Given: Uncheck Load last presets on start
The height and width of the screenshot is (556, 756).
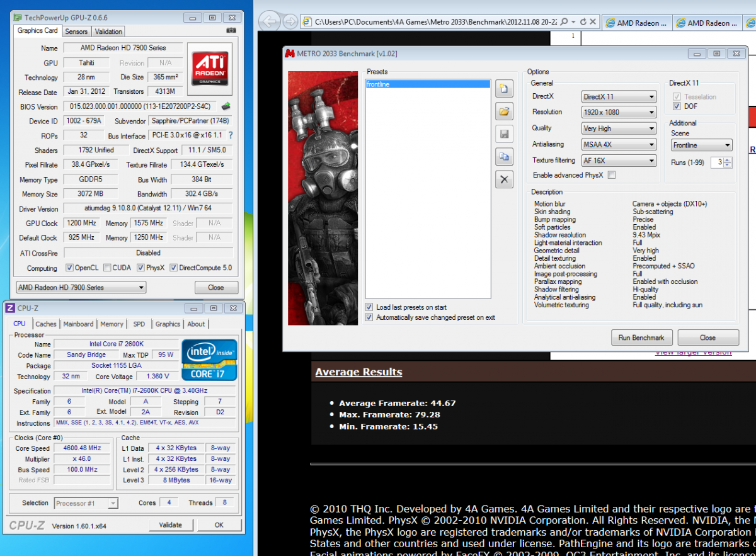Looking at the screenshot, I should 369,307.
